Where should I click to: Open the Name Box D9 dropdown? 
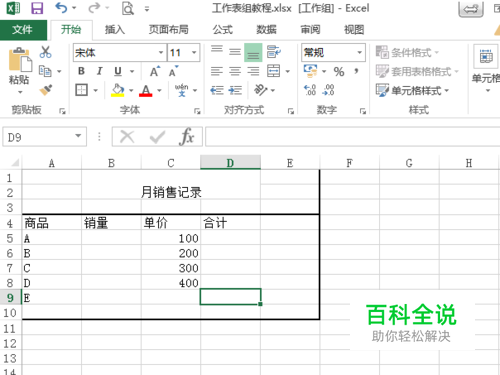[78, 136]
